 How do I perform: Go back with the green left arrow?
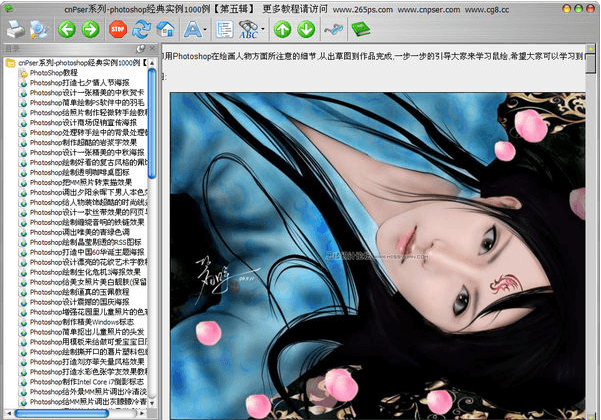click(67, 30)
